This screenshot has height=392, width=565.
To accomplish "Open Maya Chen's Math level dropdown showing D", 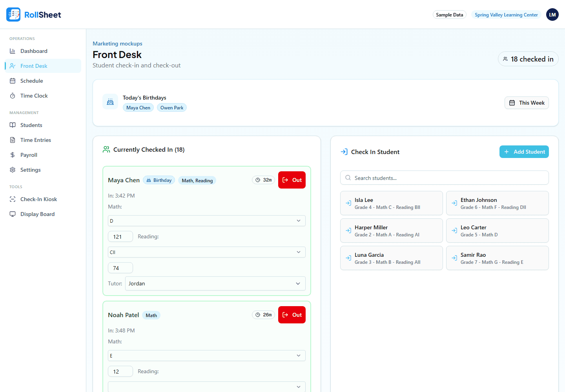I will point(207,221).
